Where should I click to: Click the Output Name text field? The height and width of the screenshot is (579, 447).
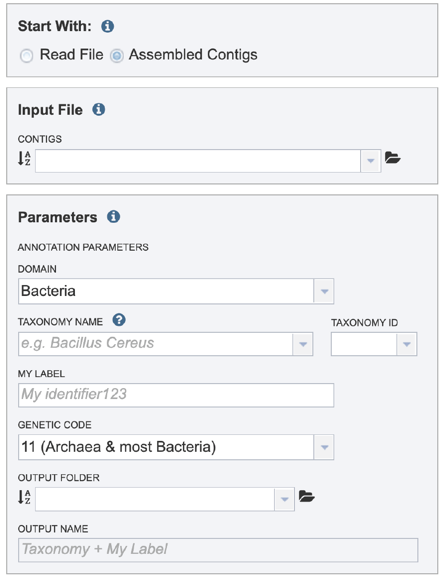[x=218, y=550]
